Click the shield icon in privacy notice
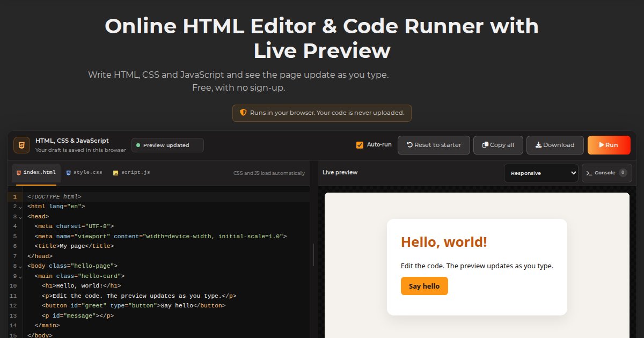The height and width of the screenshot is (338, 644). (243, 113)
